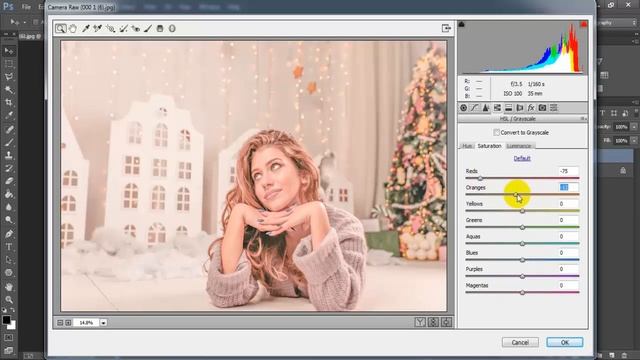The image size is (640, 360).
Task: Cycle before/after view with Y icon
Action: (x=420, y=322)
